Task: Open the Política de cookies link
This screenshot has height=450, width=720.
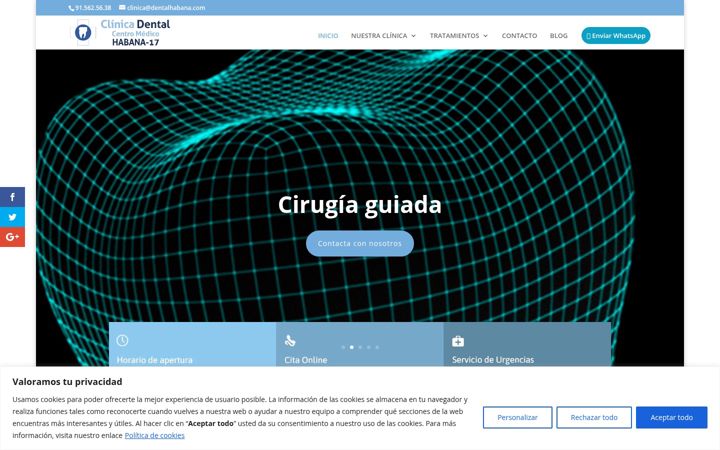Action: (x=154, y=435)
